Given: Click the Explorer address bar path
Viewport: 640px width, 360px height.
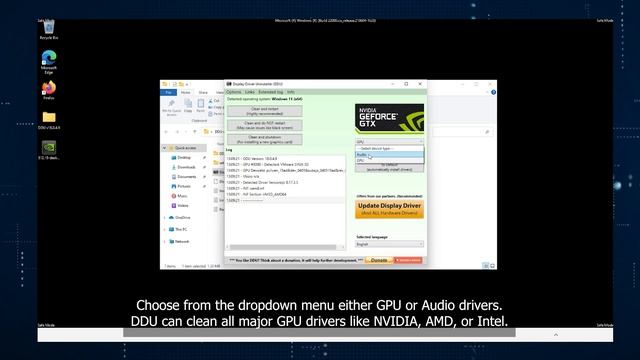Looking at the screenshot, I should tap(213, 132).
